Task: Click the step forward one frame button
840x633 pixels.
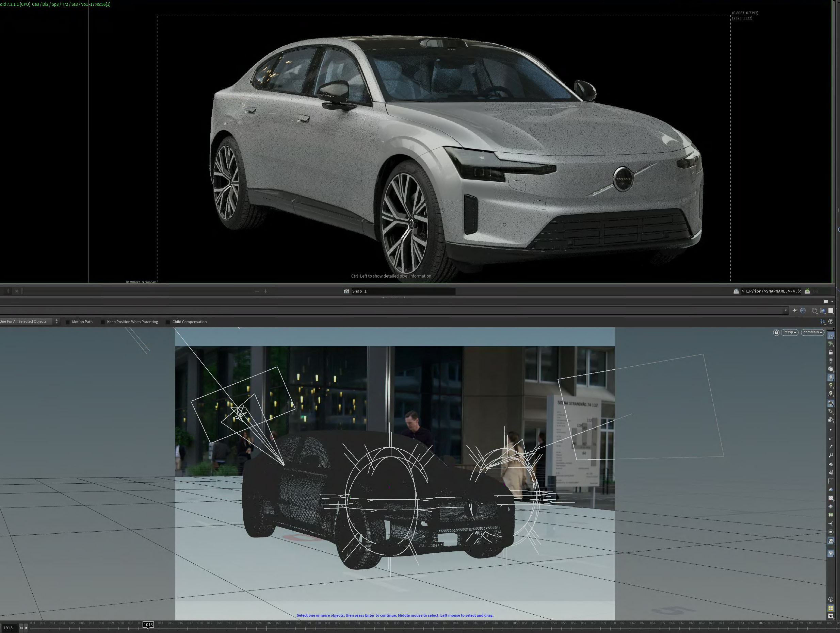Action: click(26, 628)
